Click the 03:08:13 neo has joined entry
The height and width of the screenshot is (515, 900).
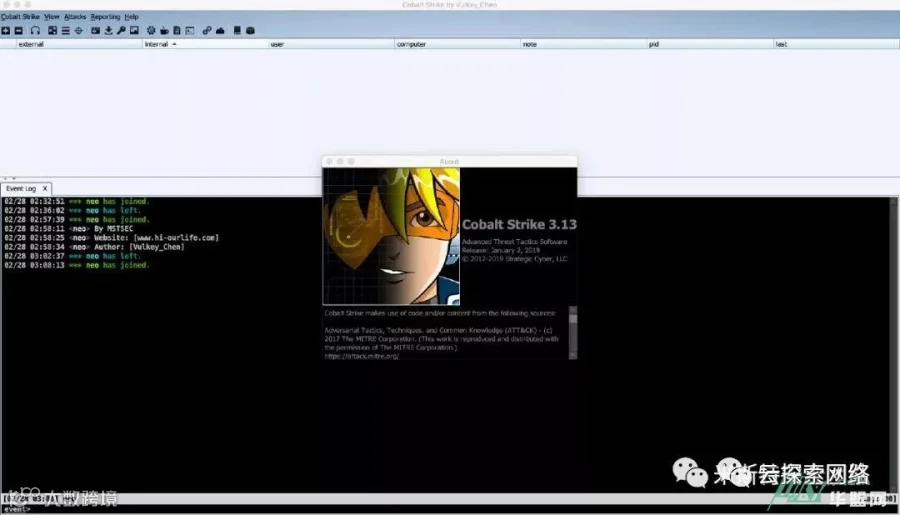77,265
